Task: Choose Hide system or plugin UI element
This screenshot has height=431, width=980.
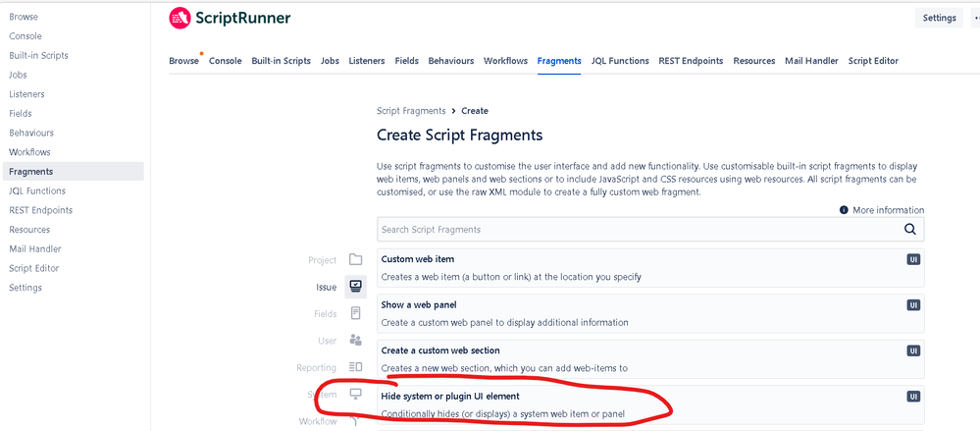Action: (650, 404)
